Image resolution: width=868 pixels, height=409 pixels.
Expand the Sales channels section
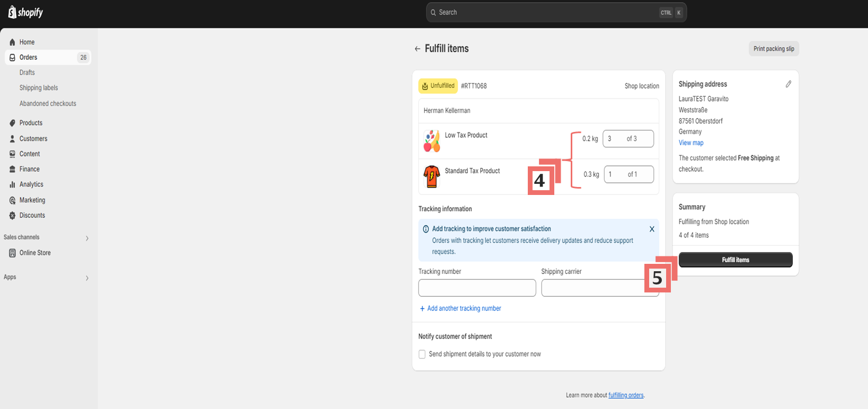pyautogui.click(x=87, y=238)
